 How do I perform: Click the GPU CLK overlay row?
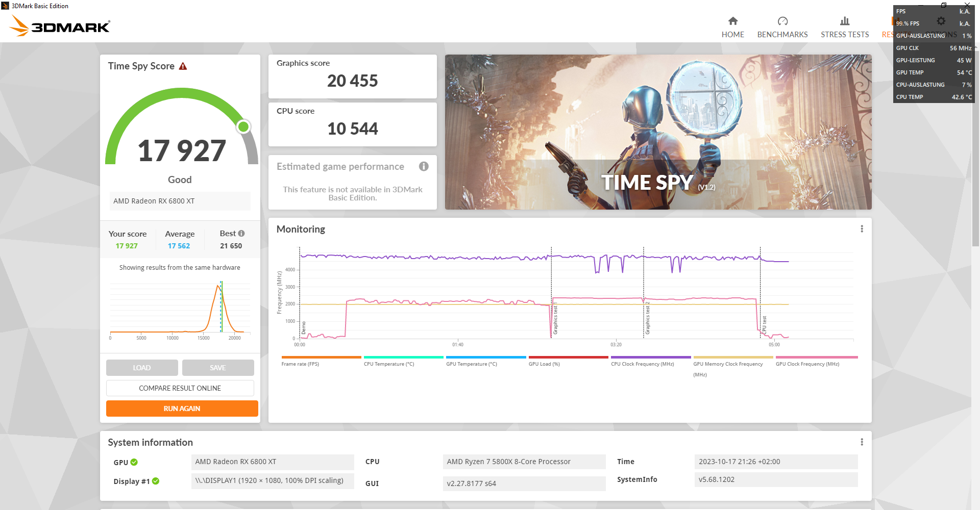pos(934,48)
